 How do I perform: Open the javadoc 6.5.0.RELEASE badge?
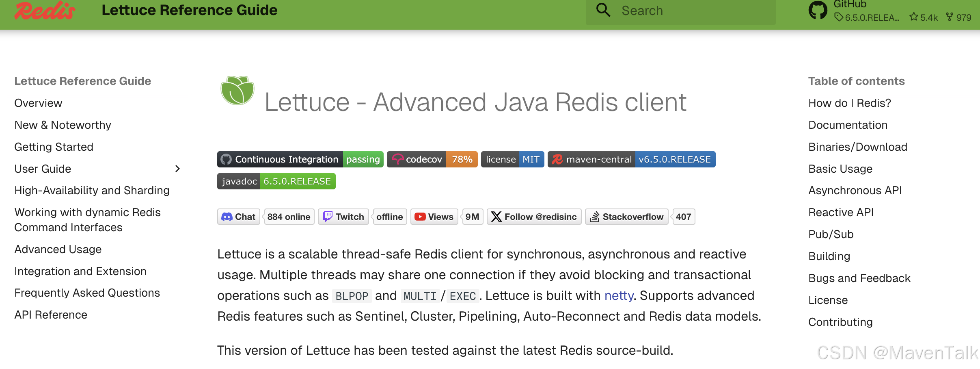click(276, 181)
